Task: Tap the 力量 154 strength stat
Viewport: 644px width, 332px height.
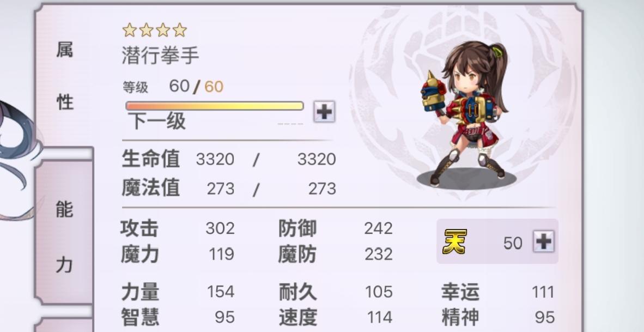Action: click(178, 292)
